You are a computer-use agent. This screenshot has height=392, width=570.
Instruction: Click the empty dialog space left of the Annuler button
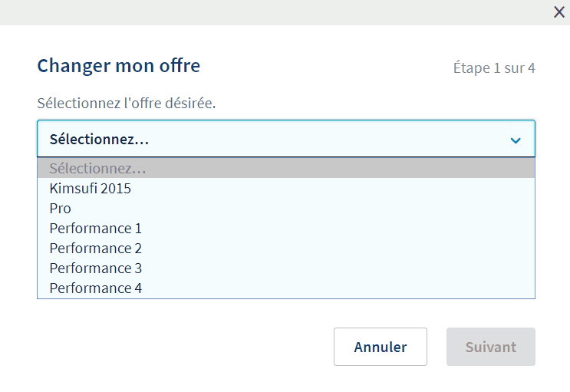(182, 347)
